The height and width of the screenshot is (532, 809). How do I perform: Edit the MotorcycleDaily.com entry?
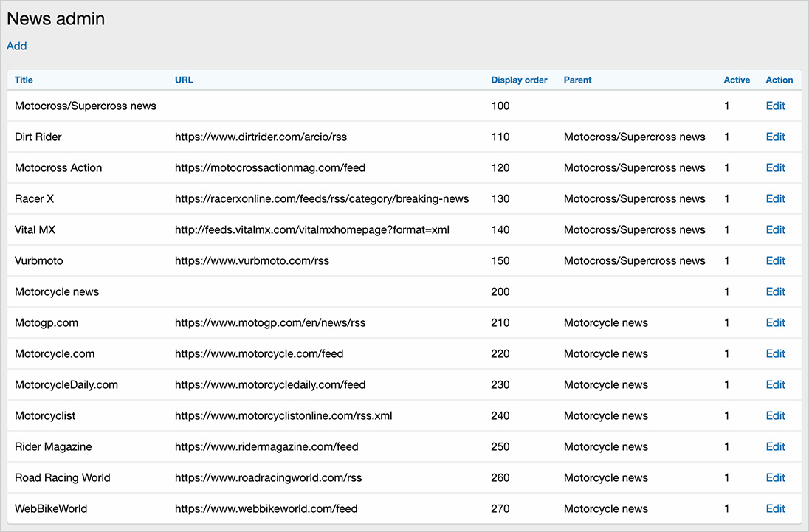click(x=775, y=384)
